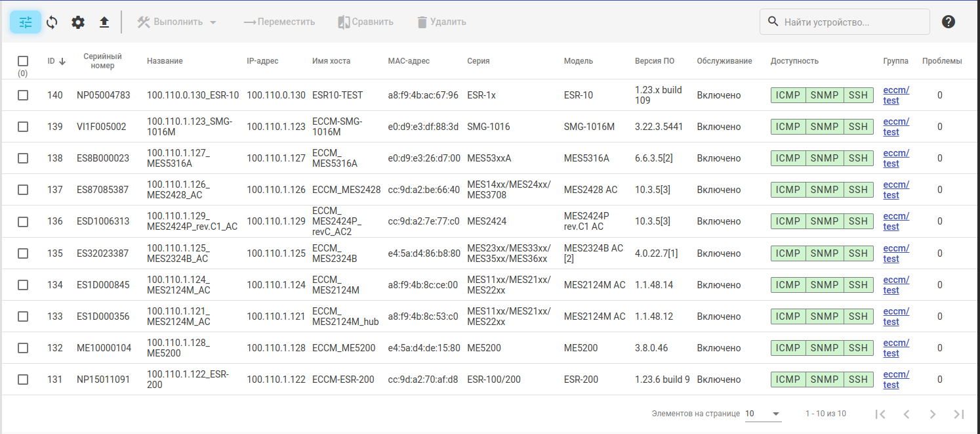Screen dimensions: 980x434
Task: Open the gear settings icon
Action: click(78, 22)
